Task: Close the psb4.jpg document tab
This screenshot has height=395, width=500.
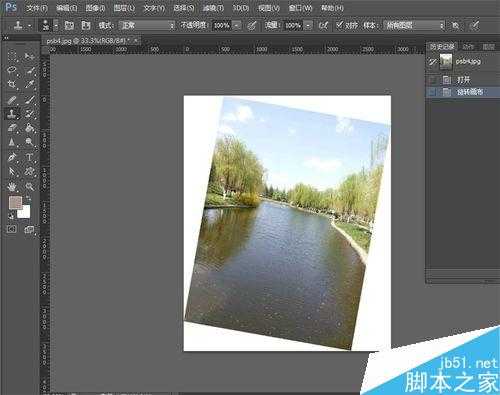Action: click(x=136, y=41)
